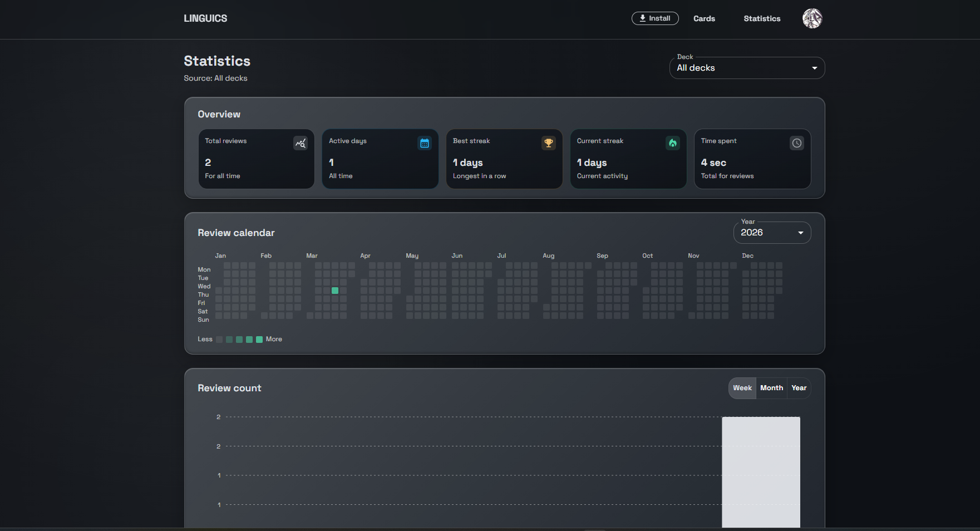Open the Deck dropdown showing All decks
Screen dimensions: 980x531
pos(747,68)
